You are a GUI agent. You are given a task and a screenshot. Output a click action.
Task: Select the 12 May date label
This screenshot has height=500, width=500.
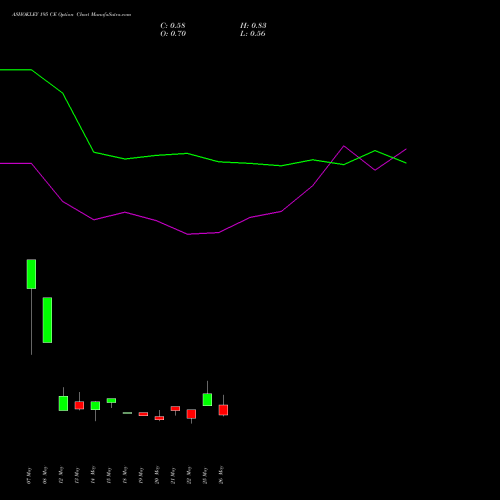(x=61, y=475)
